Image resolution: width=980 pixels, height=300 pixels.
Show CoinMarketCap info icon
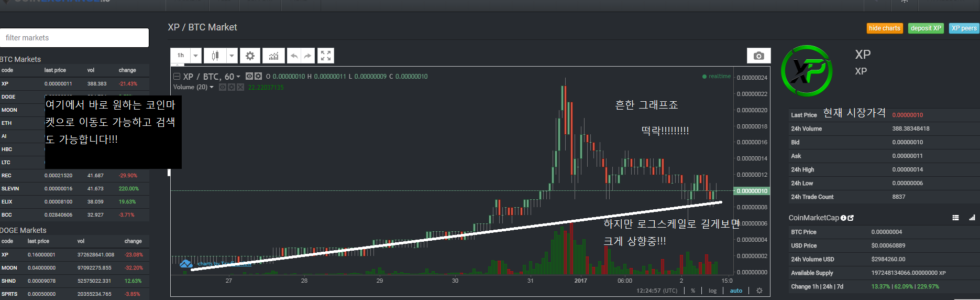point(843,218)
